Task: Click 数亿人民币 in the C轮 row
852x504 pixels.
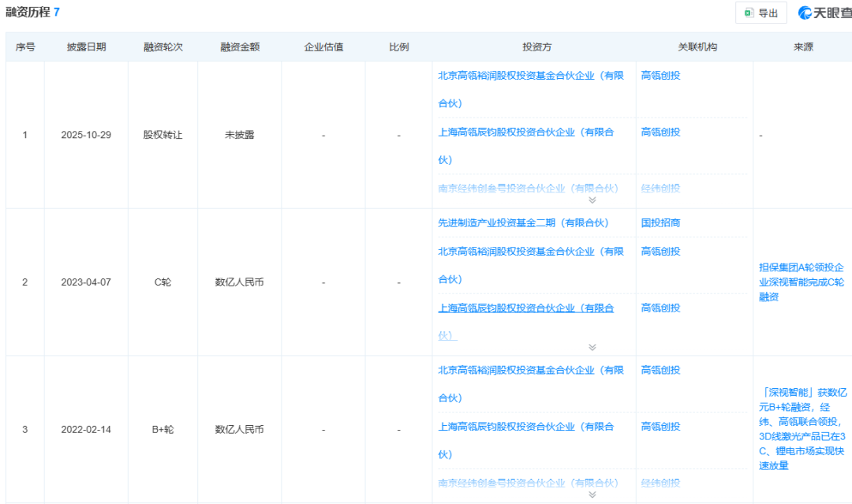Action: pyautogui.click(x=239, y=282)
